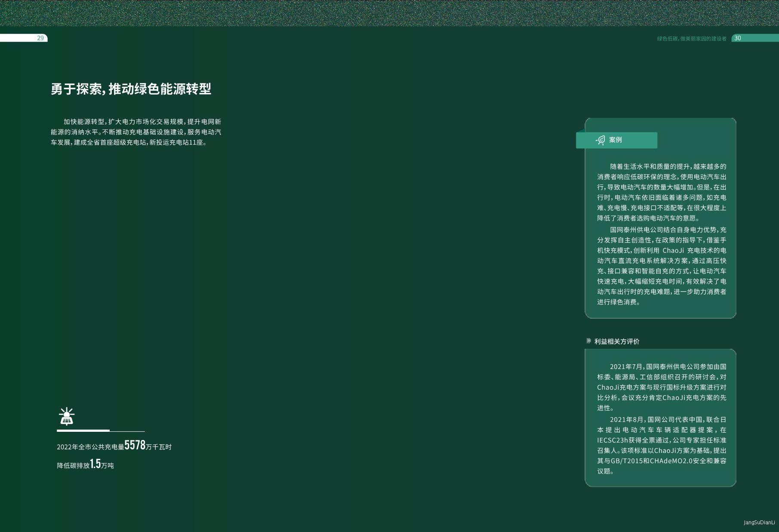Click the heading 利益相关方评价
Viewport: 779px width, 532px height.
coord(617,341)
